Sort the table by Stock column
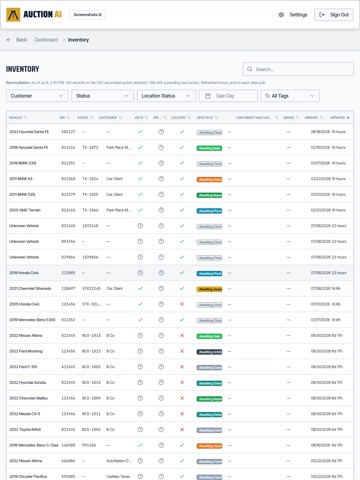This screenshot has width=360, height=480. (x=85, y=117)
